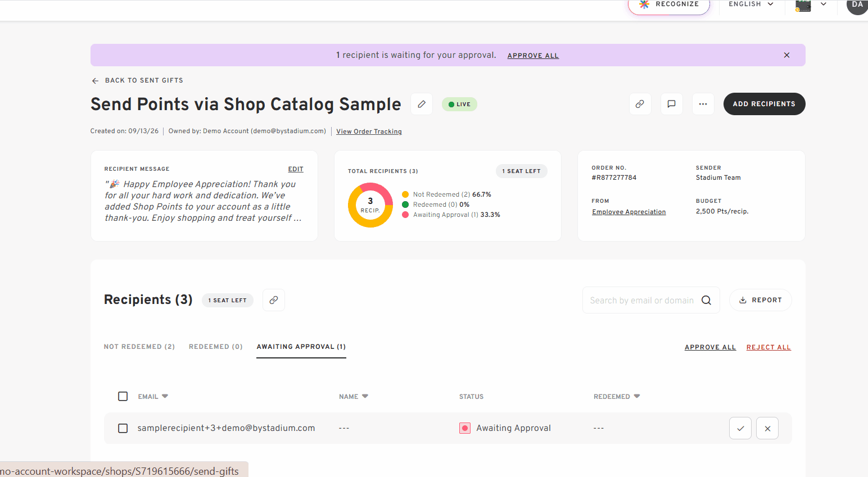
Task: Open the chevron next to workspace thumbnail
Action: (824, 4)
